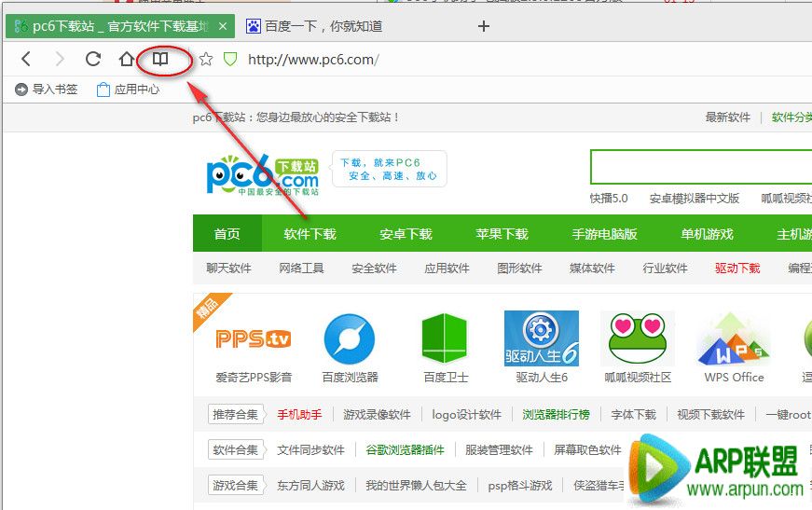The image size is (812, 510).
Task: Open the 网络工具 category
Action: point(301,269)
